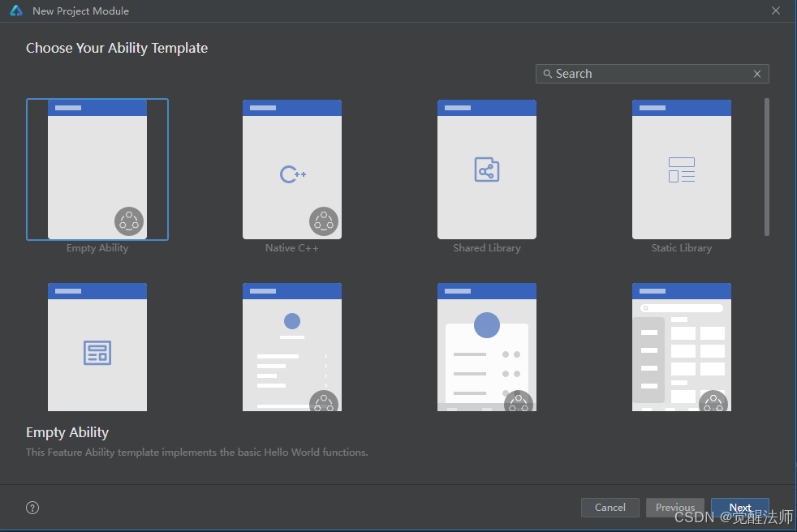Click the template list vertical scrollbar
The width and height of the screenshot is (797, 532).
(x=766, y=167)
